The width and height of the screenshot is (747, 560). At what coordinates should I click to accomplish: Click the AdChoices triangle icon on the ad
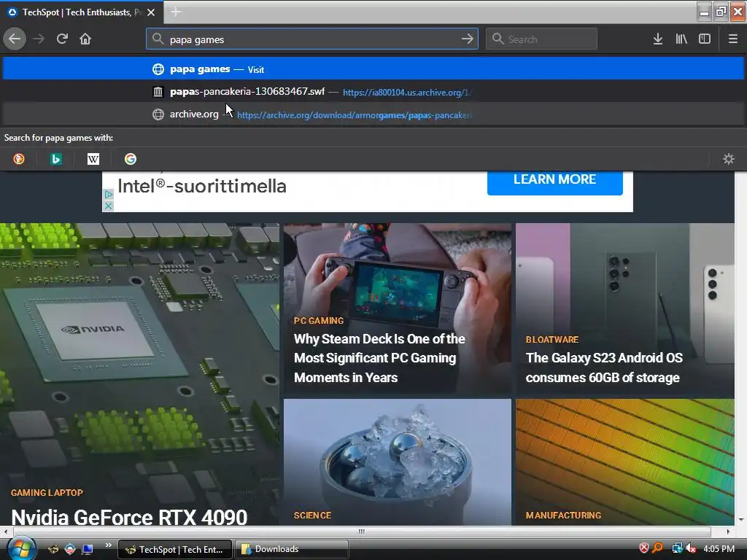pos(109,194)
